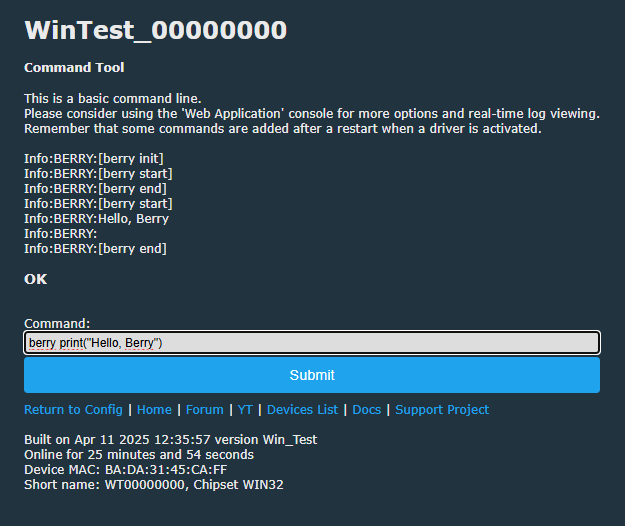The height and width of the screenshot is (526, 625).
Task: Click the WinTest_00000000 page heading
Action: [x=155, y=30]
